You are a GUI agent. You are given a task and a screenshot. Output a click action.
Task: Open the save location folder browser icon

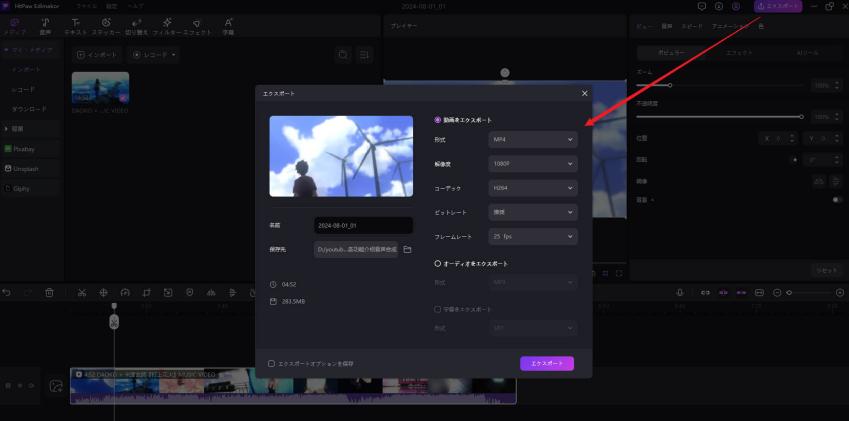coord(407,249)
